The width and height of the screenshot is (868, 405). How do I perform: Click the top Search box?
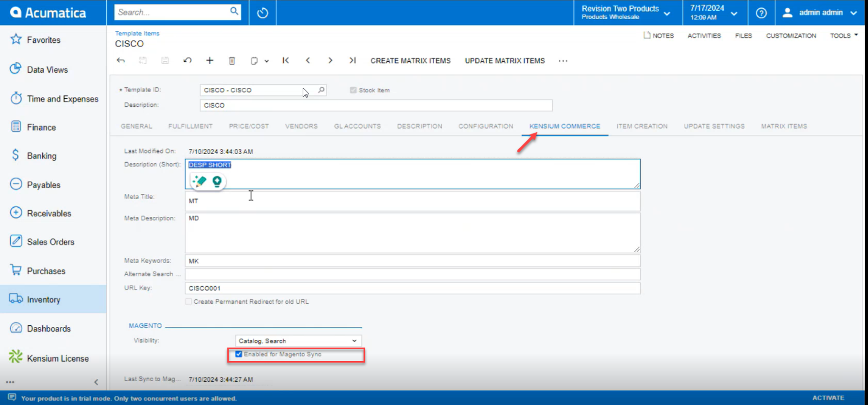[173, 12]
